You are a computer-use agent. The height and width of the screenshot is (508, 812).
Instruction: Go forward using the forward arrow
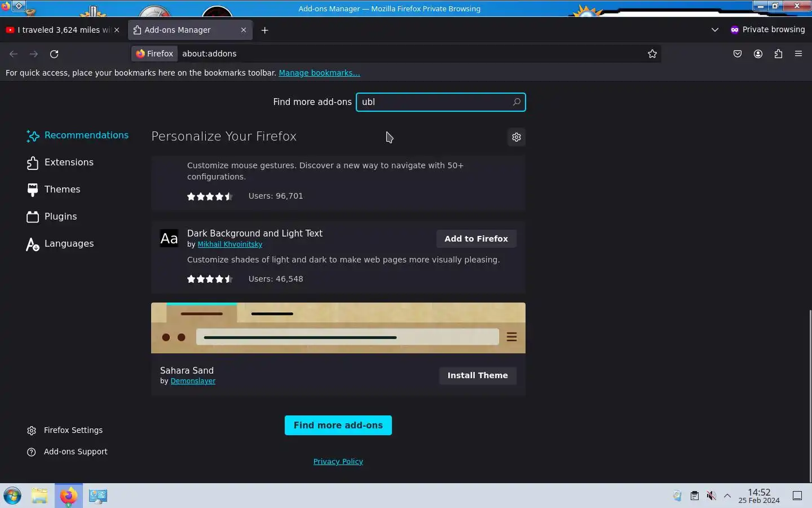point(34,54)
